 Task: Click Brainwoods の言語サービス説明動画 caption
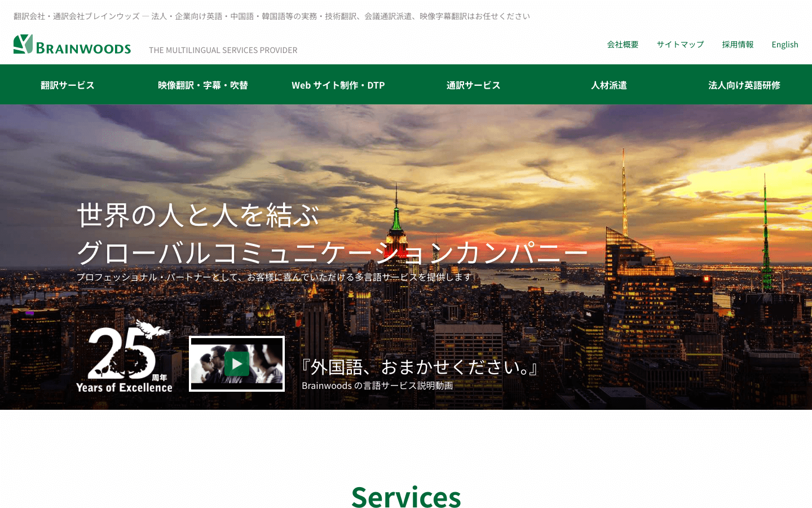tap(377, 386)
